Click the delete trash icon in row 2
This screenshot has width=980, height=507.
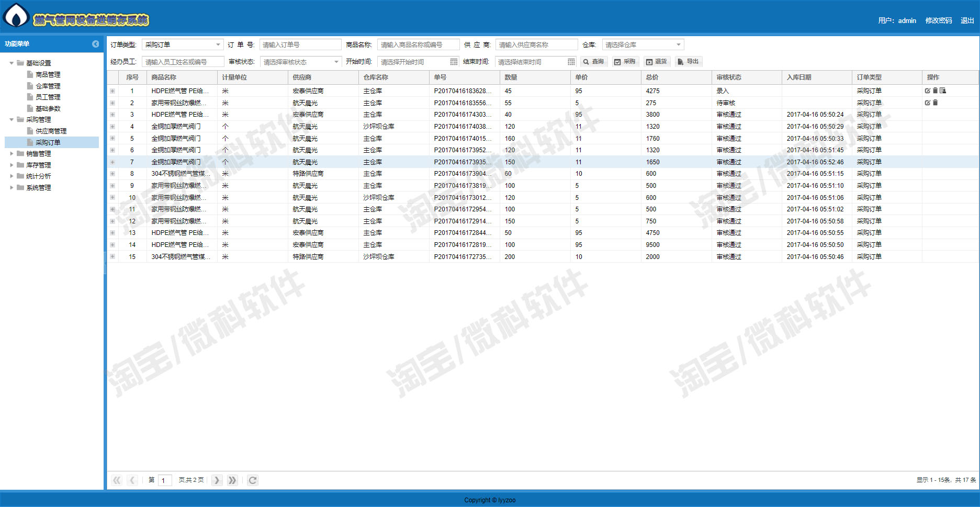(935, 103)
